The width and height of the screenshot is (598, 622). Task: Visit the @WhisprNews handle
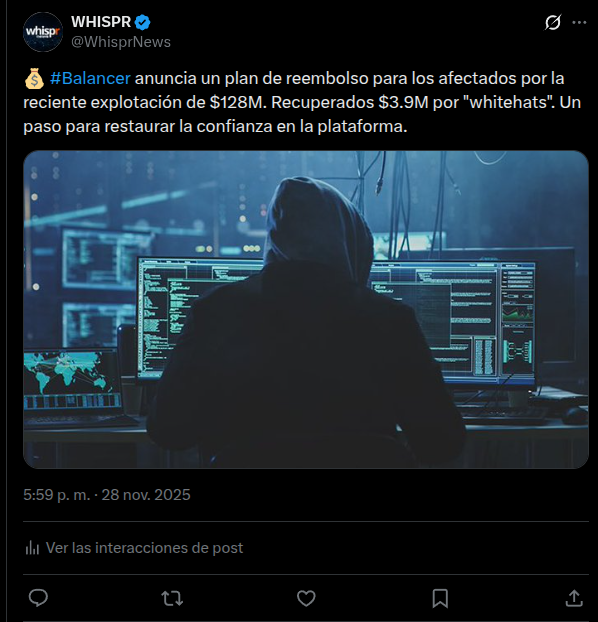pyautogui.click(x=121, y=42)
